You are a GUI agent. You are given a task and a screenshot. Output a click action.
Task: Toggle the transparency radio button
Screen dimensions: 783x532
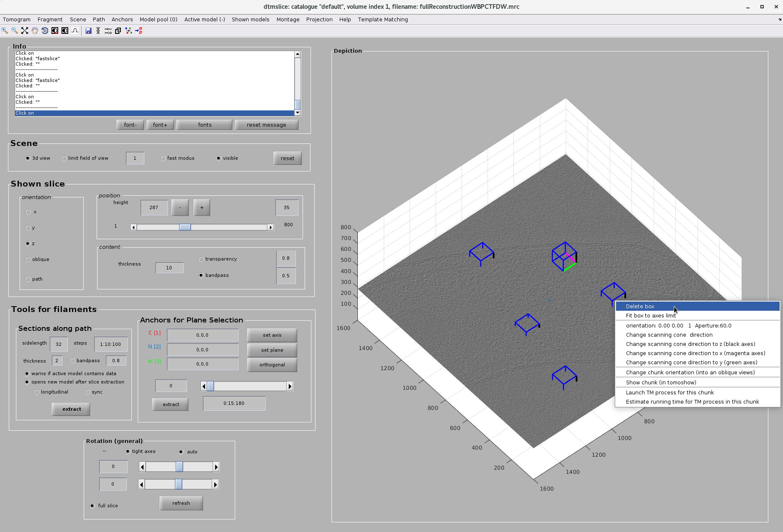pos(201,259)
